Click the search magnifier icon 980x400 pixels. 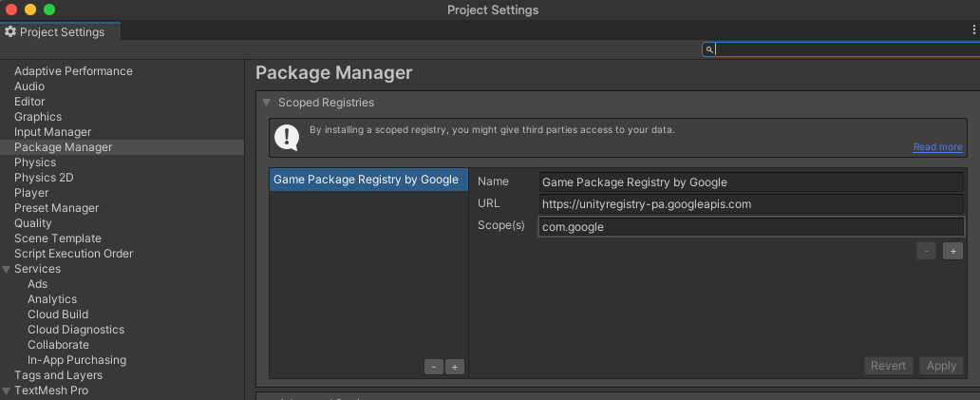click(709, 49)
